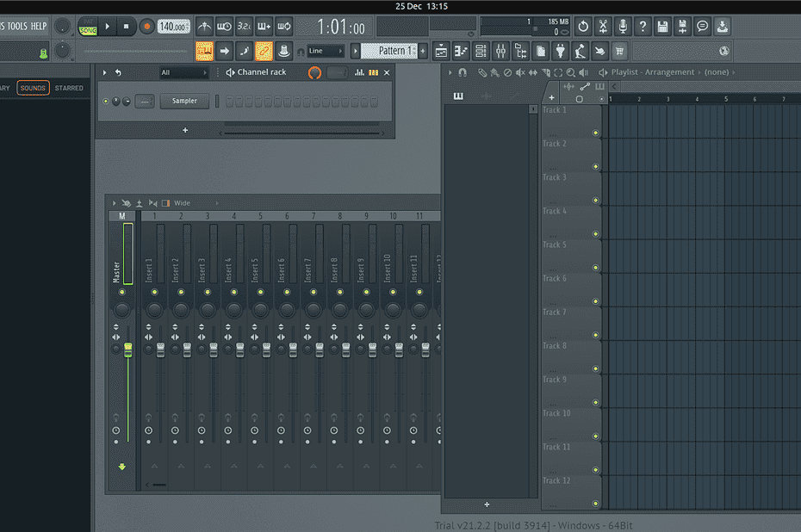Start playback with the play button
Image resolution: width=801 pixels, height=532 pixels.
(108, 26)
